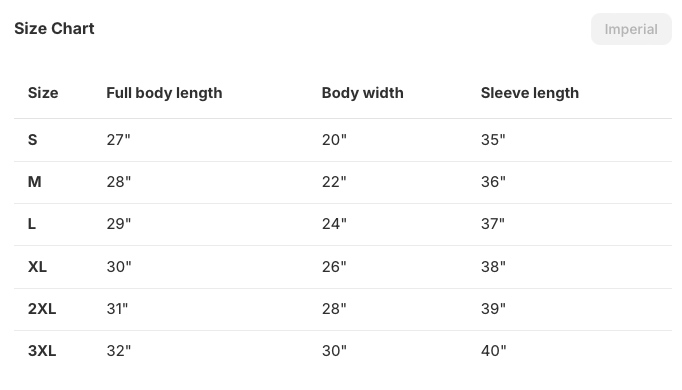Select the Sleeve length column header
Viewport: 682px width, 390px height.
[x=530, y=93]
